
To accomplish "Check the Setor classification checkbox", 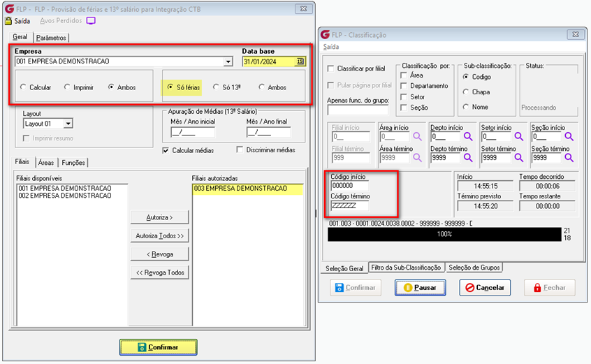I will pos(404,97).
